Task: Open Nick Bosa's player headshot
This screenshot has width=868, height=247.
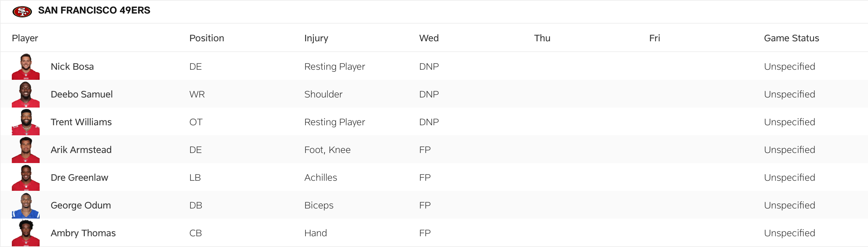Action: pyautogui.click(x=26, y=66)
